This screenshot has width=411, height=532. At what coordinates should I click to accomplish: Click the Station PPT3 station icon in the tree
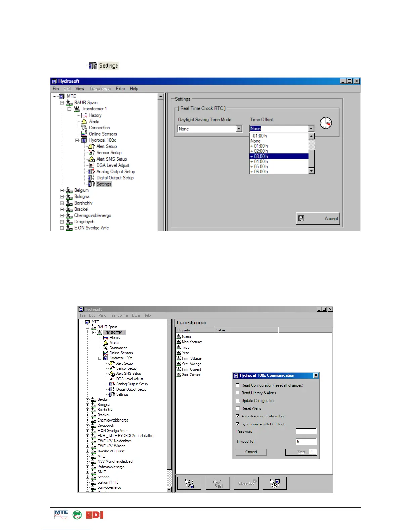click(94, 482)
